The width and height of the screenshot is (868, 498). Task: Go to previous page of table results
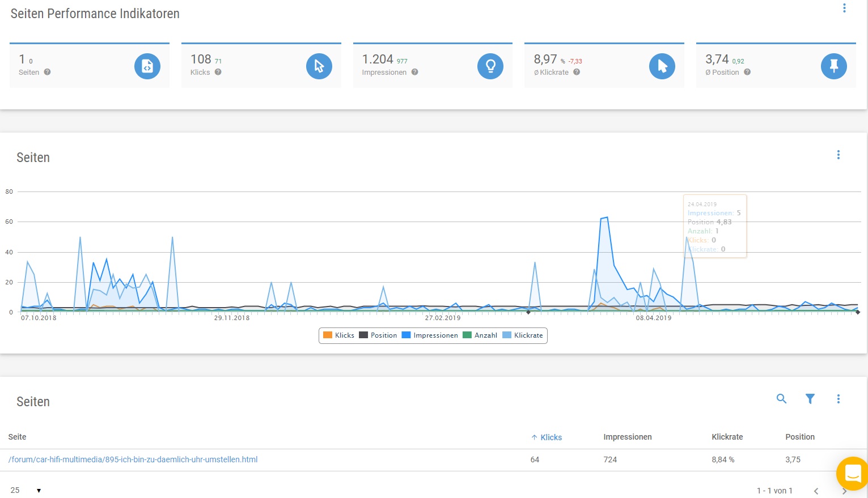click(816, 491)
